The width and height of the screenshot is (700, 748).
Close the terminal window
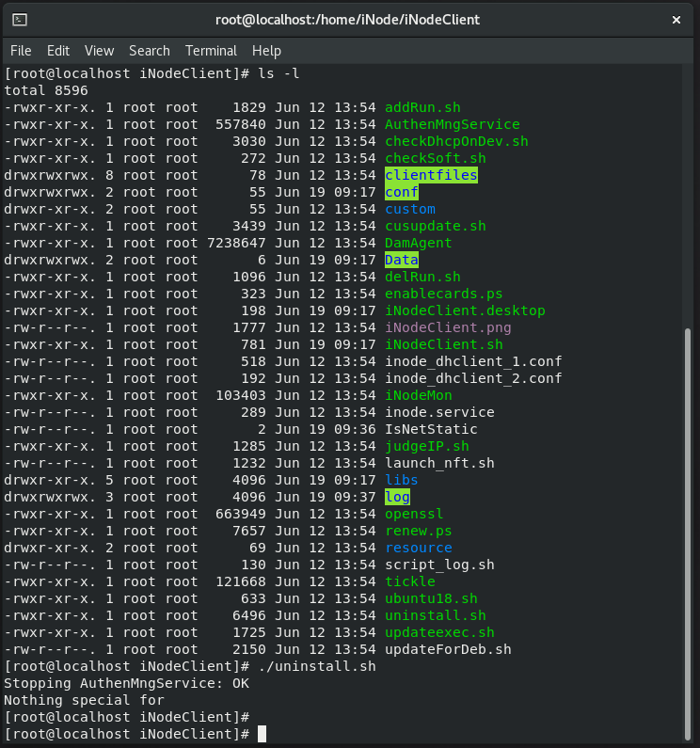click(x=676, y=20)
